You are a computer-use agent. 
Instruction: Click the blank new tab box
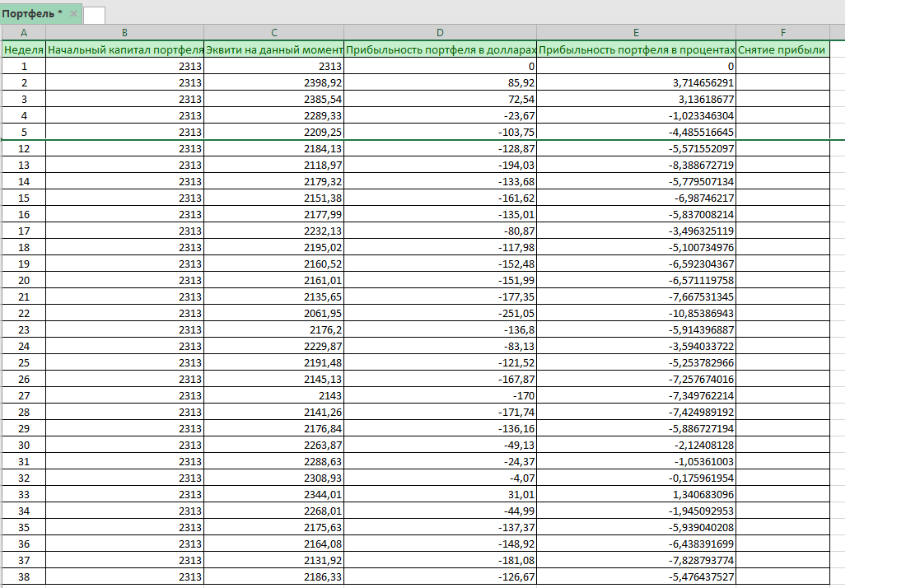click(x=95, y=15)
